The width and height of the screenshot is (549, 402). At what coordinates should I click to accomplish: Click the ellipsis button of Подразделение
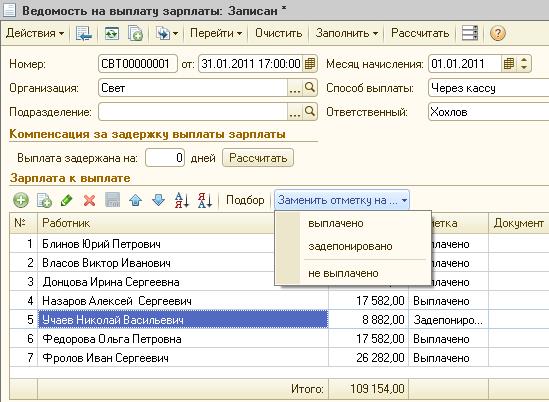point(295,111)
